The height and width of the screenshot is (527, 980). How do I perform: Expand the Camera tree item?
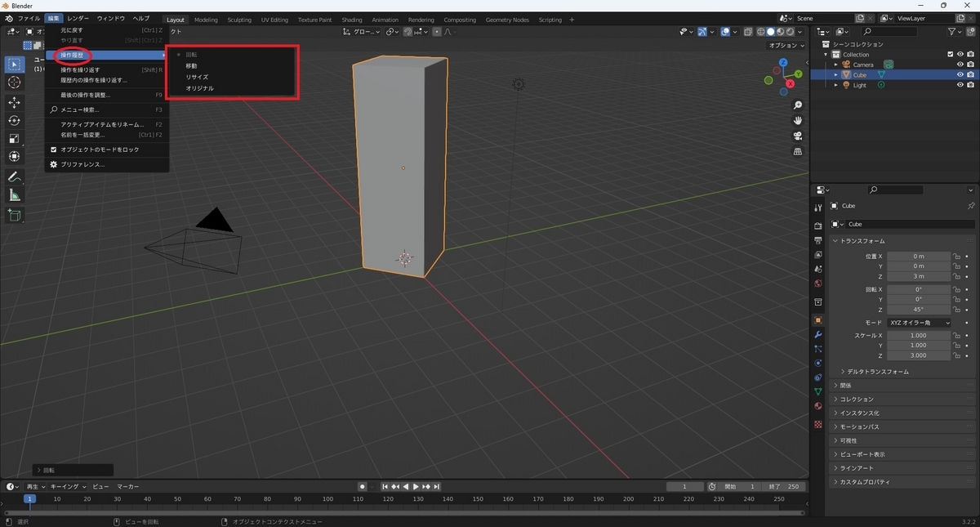(835, 65)
